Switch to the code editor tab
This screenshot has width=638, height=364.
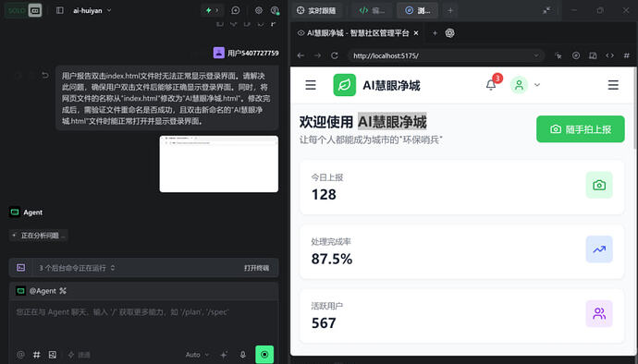coord(372,10)
